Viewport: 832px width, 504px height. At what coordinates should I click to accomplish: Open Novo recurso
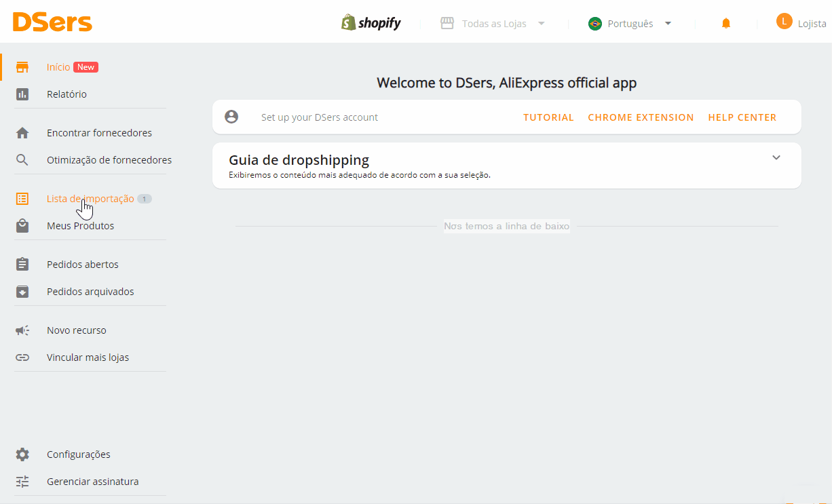pos(77,330)
